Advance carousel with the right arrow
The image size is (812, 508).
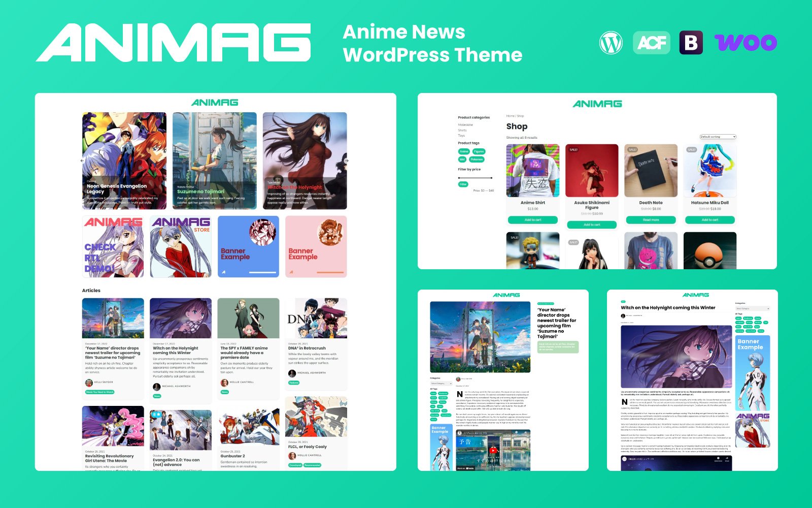tap(347, 161)
